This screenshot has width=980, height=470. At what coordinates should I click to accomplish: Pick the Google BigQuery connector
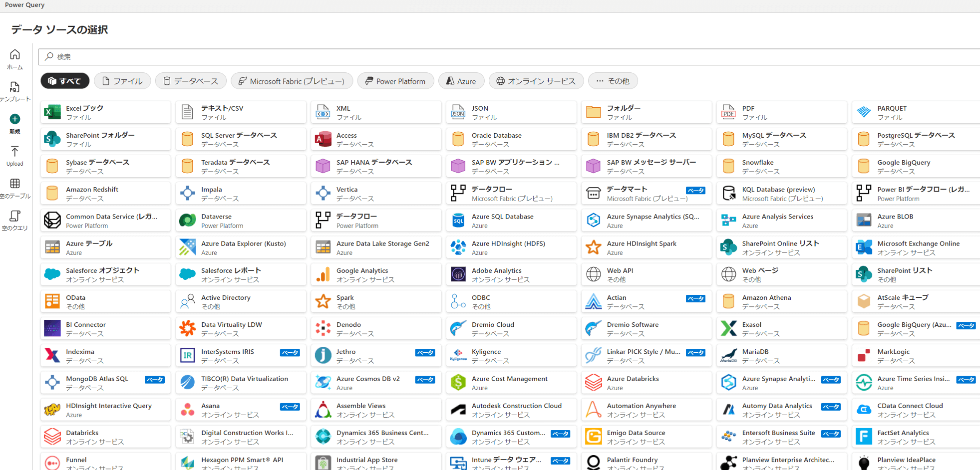[917, 166]
